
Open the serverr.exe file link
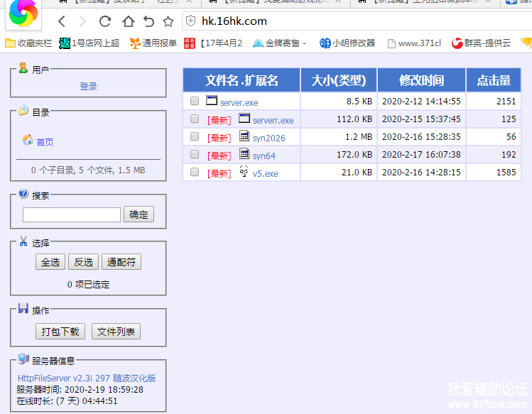point(273,120)
